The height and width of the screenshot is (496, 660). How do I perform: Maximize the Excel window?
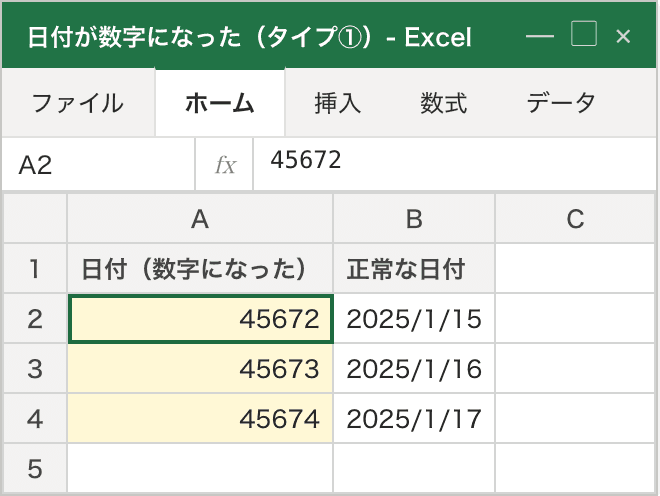583,33
